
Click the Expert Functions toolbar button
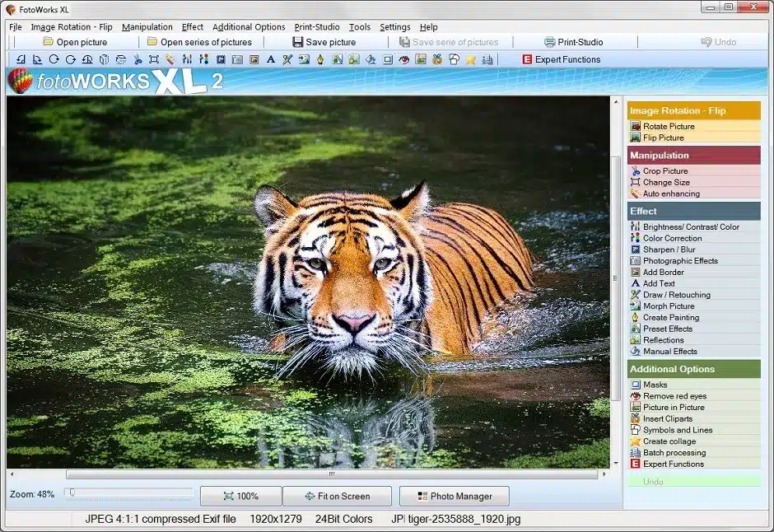[562, 60]
